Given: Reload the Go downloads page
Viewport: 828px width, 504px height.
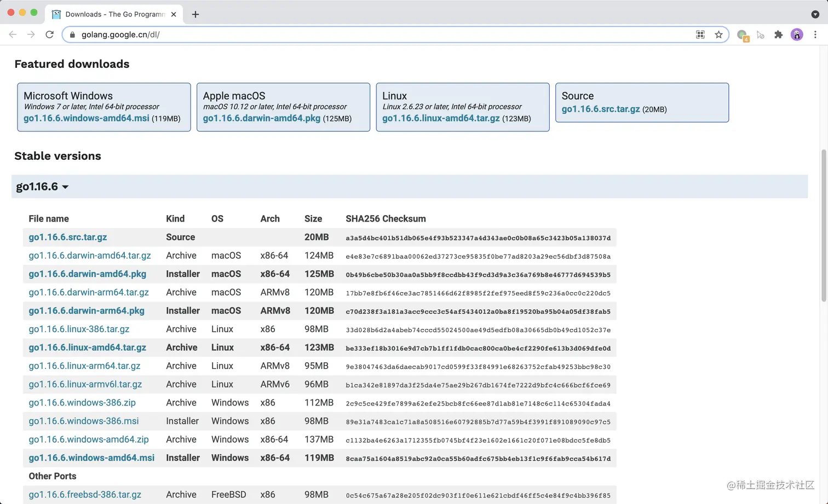Looking at the screenshot, I should [x=49, y=34].
